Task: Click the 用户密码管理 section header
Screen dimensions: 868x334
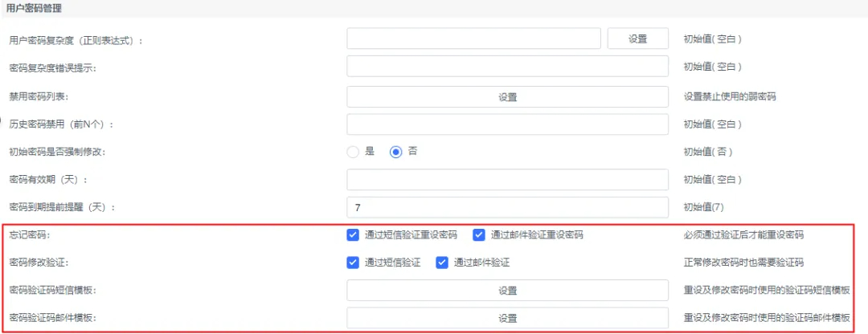Action: click(x=35, y=8)
